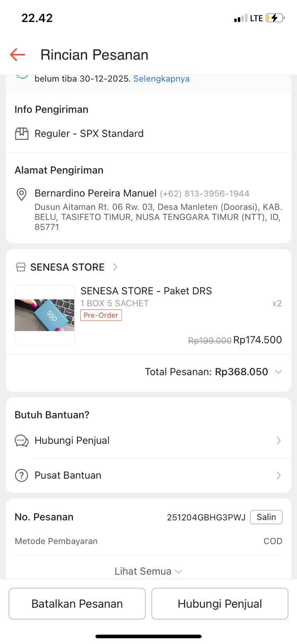Tap the chat bubble icon
The width and height of the screenshot is (297, 644).
tap(22, 441)
